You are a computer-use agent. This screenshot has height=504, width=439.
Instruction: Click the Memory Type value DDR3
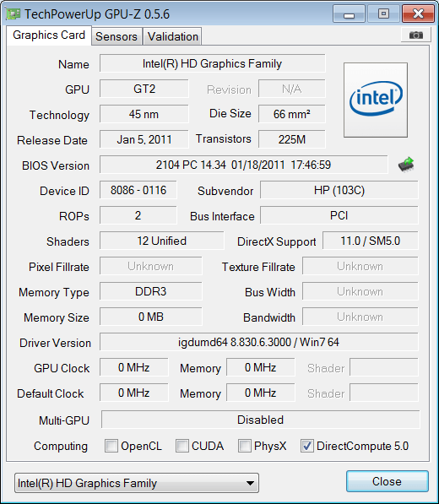[151, 291]
